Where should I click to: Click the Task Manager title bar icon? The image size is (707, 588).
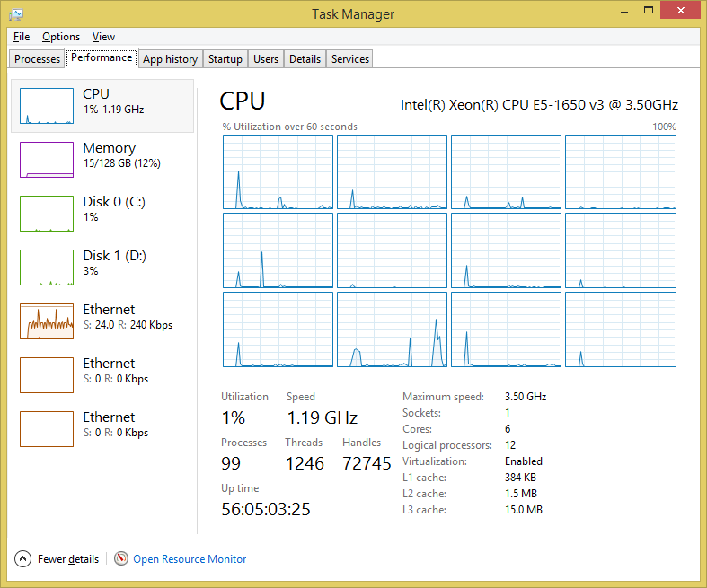point(16,14)
